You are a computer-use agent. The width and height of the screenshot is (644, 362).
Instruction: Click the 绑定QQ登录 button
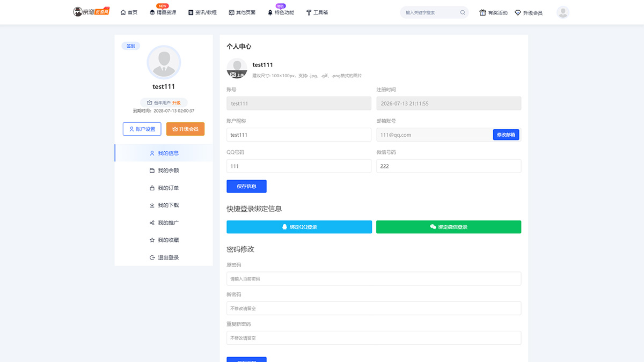point(299,227)
